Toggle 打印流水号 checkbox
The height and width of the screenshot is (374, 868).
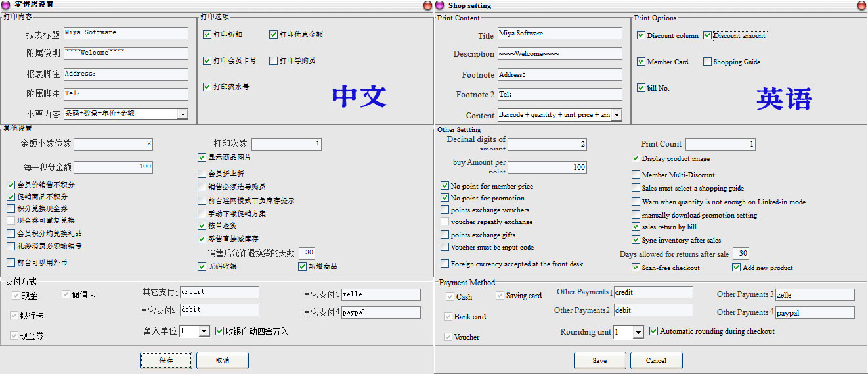click(207, 87)
